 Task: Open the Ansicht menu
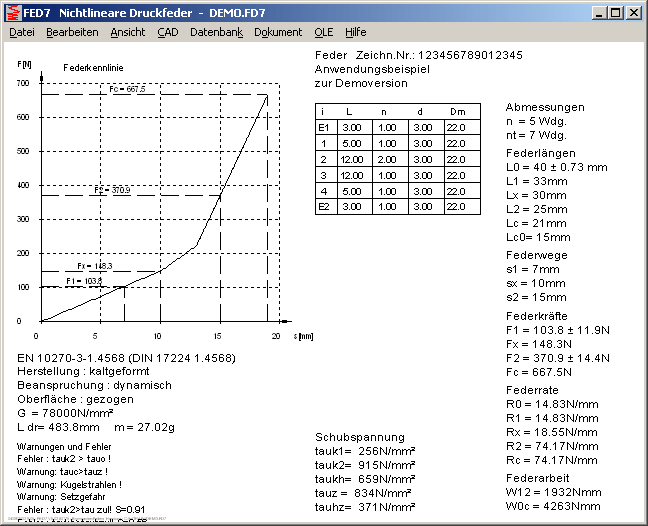[x=127, y=32]
